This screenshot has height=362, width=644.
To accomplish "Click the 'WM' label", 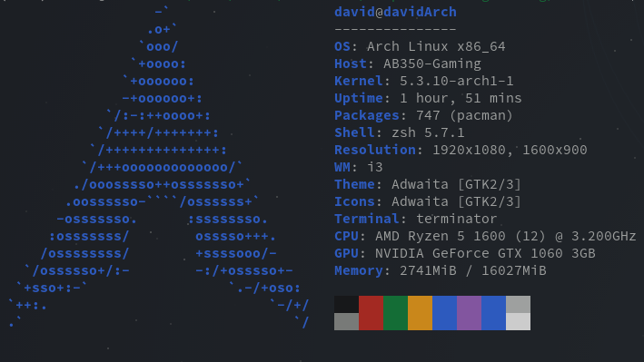I will tap(342, 167).
